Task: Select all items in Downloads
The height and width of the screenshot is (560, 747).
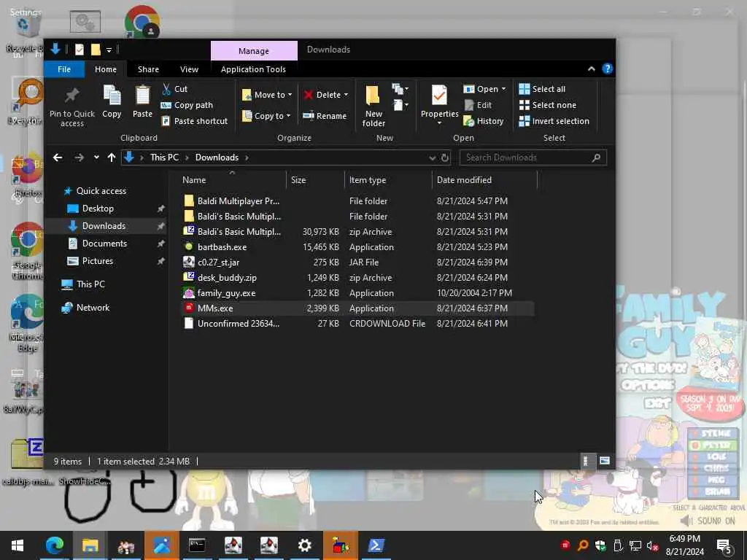Action: [x=543, y=89]
